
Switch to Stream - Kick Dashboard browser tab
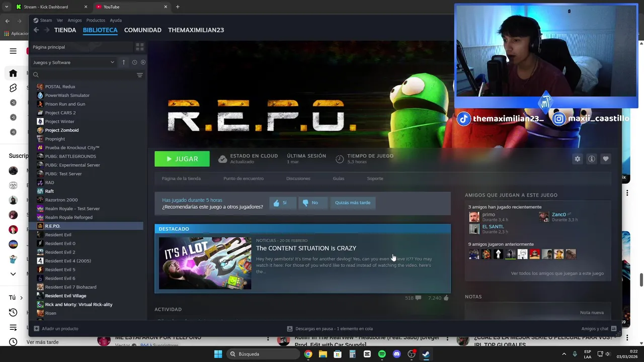[52, 7]
